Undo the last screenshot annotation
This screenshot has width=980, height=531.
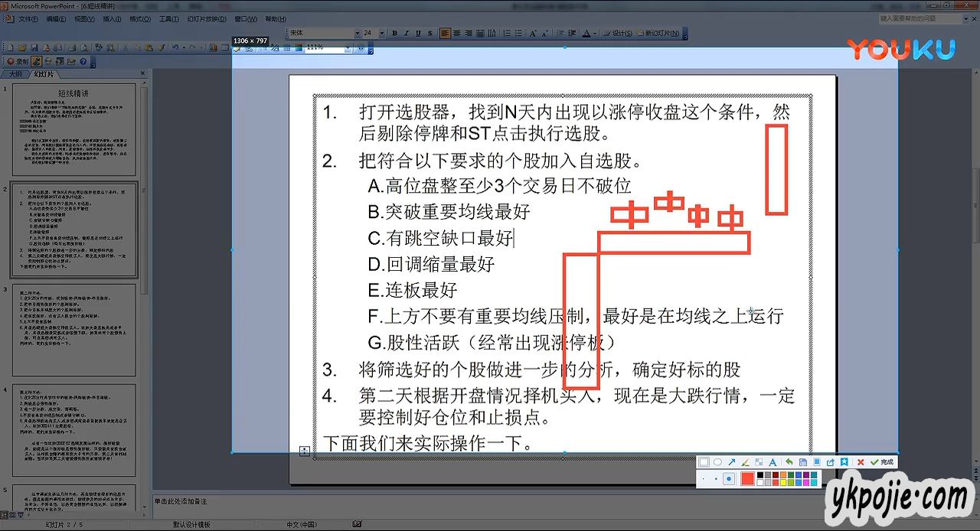(789, 462)
